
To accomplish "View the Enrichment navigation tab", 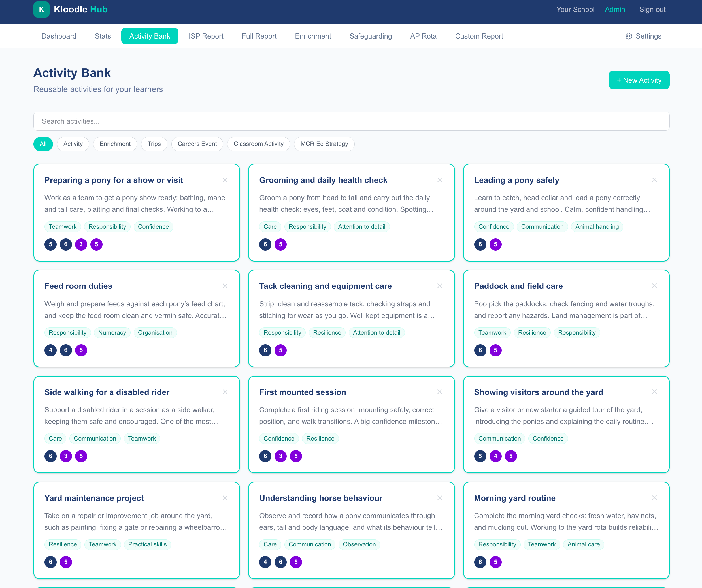I will tap(313, 36).
